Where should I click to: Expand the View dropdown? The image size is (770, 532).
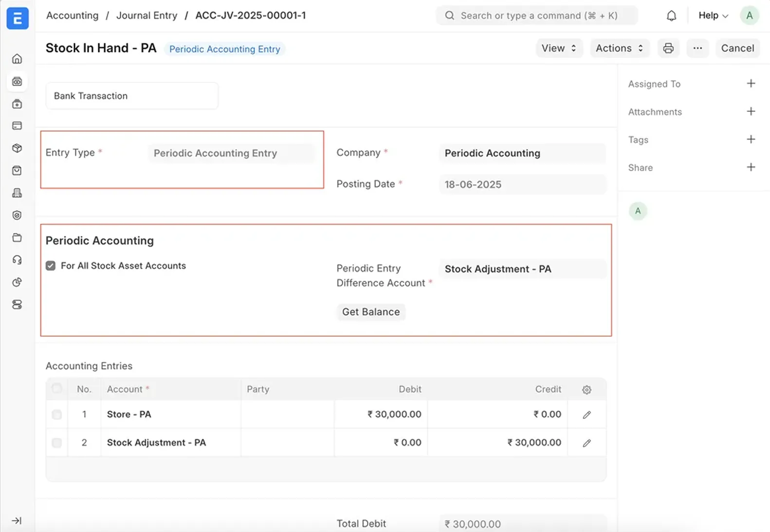(559, 48)
